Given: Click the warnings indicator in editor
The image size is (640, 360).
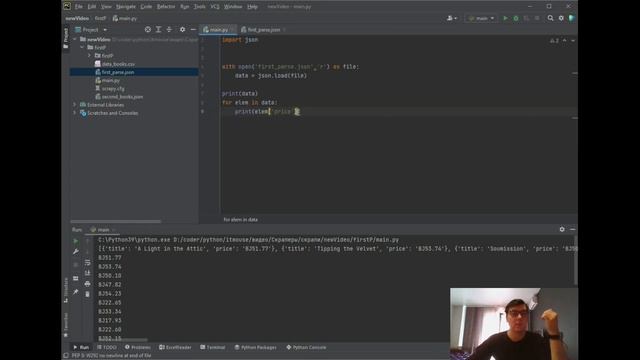Looking at the screenshot, I should (554, 40).
